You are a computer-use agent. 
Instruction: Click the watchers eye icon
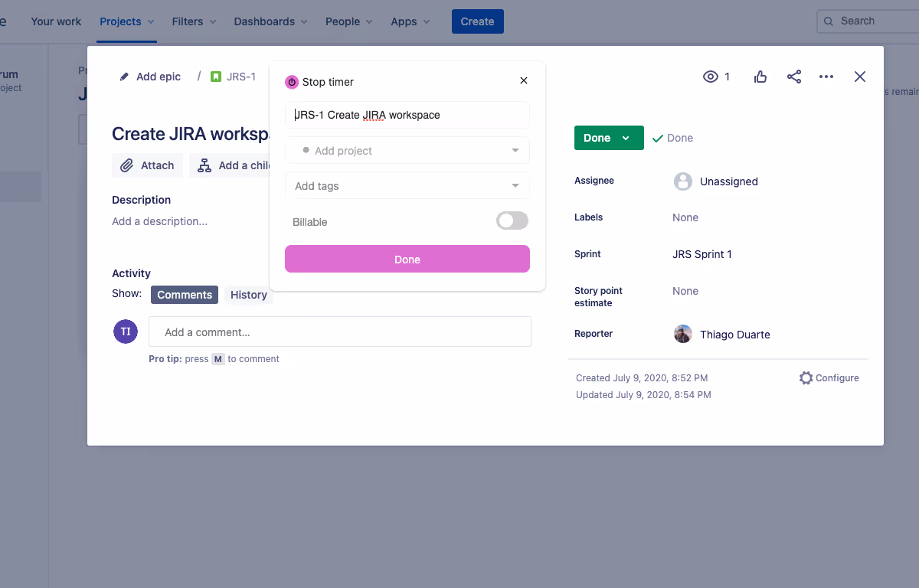pos(711,77)
